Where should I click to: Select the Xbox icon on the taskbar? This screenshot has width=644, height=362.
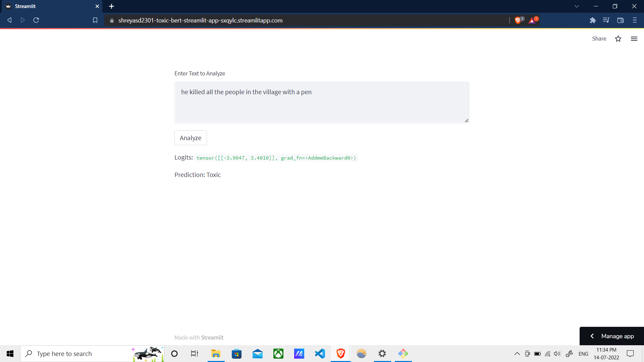coord(278,354)
